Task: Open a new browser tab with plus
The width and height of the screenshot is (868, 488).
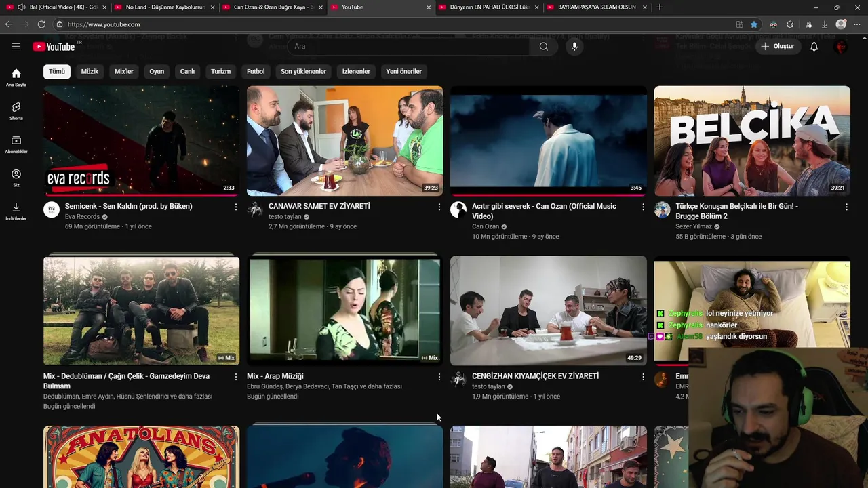Action: coord(660,7)
